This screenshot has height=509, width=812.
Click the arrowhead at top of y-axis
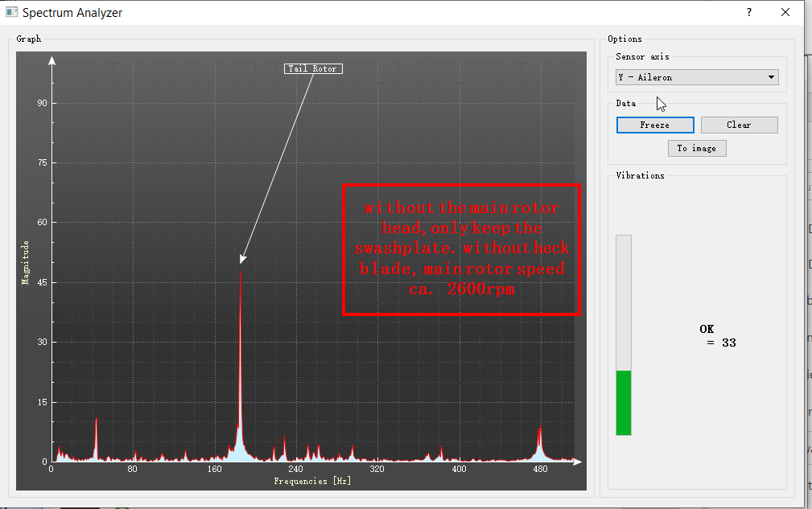52,60
